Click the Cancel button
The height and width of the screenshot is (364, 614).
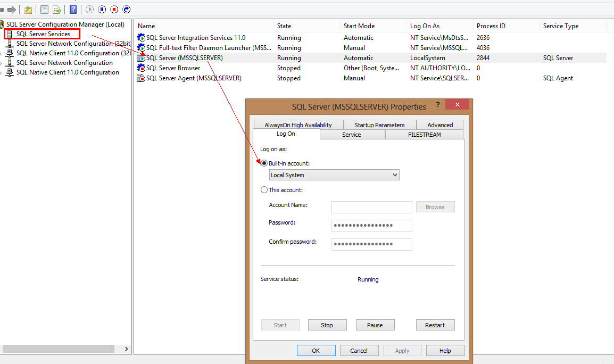[x=359, y=351]
